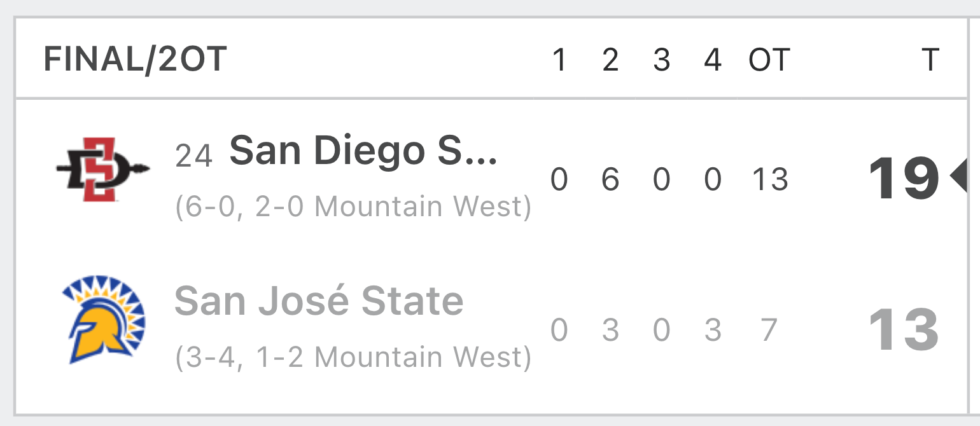Click the quarter 4 column header
The width and height of the screenshot is (980, 426).
713,60
